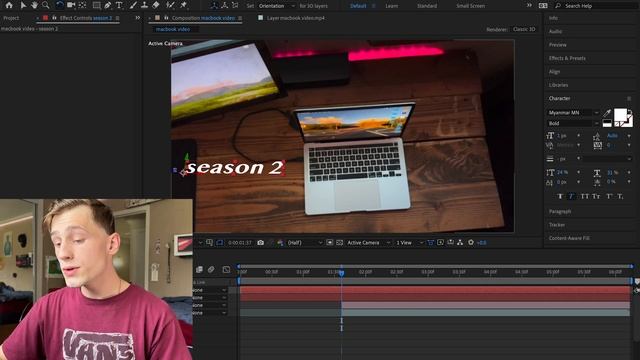Click the white fill color swatch

(x=620, y=115)
